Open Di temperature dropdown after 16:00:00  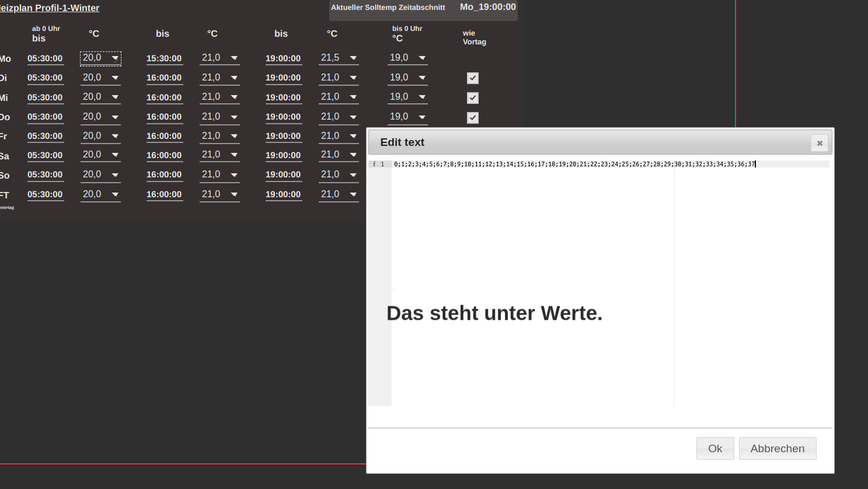tap(219, 78)
